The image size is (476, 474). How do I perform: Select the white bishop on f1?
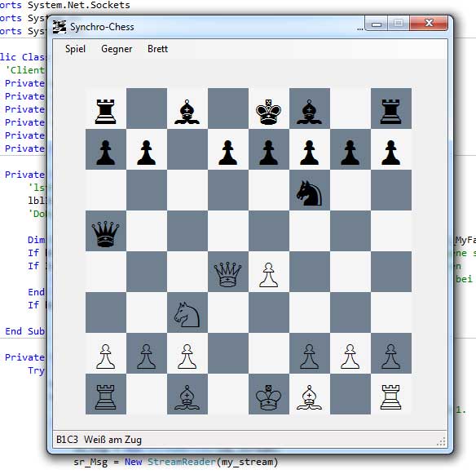310,397
